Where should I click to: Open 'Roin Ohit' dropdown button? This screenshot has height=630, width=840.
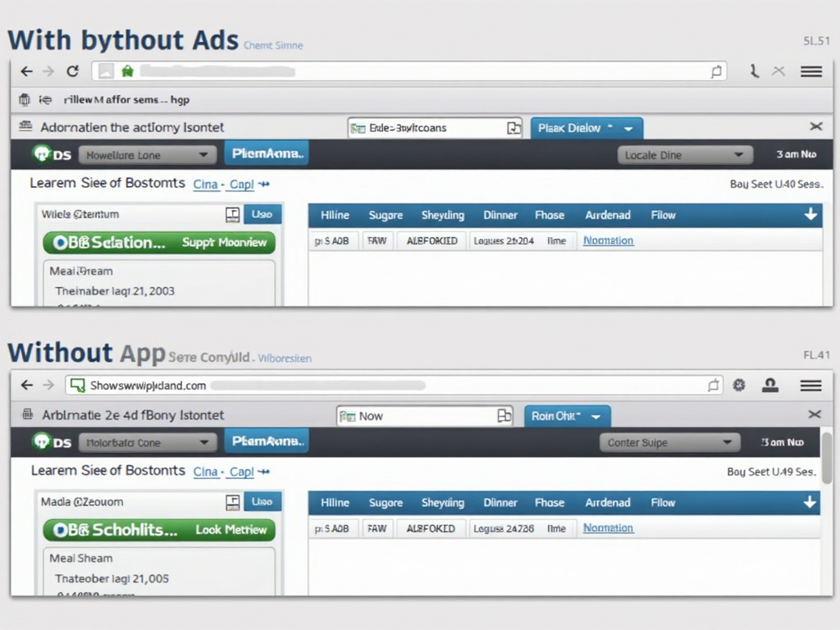tap(568, 416)
